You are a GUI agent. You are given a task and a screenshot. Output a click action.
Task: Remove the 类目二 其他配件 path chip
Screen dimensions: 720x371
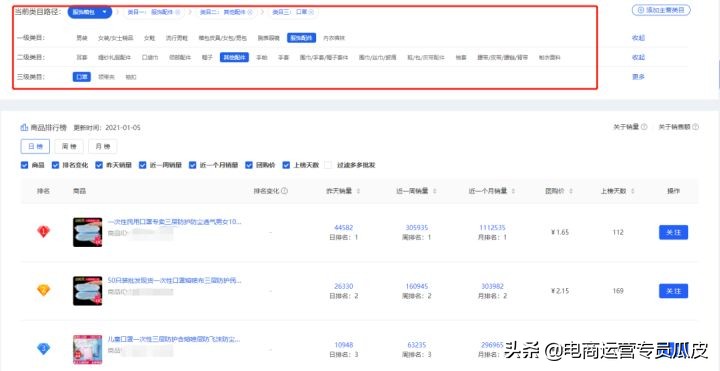250,12
